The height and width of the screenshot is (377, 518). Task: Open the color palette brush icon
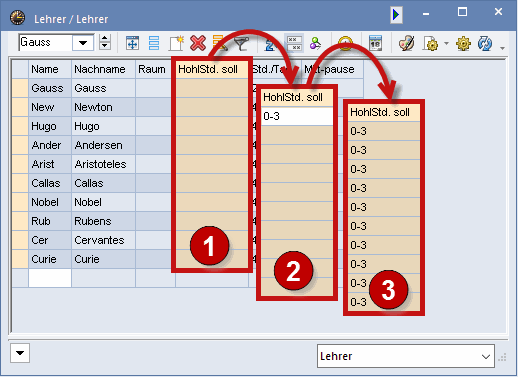click(406, 43)
